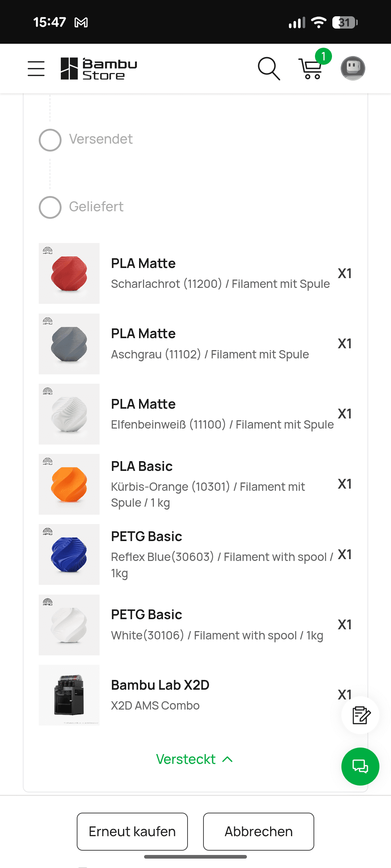Screen dimensions: 391x868
Task: Open the red Scharlachrot PLA Matte thumbnail
Action: coord(69,273)
